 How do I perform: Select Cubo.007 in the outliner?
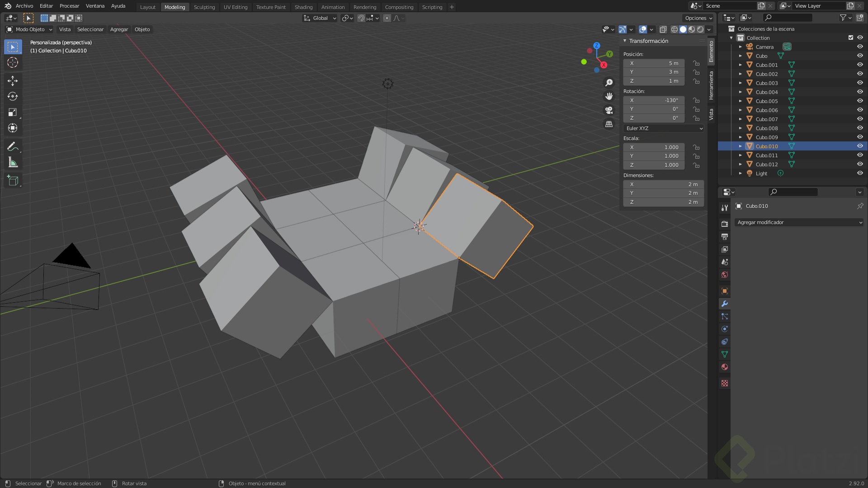coord(767,119)
